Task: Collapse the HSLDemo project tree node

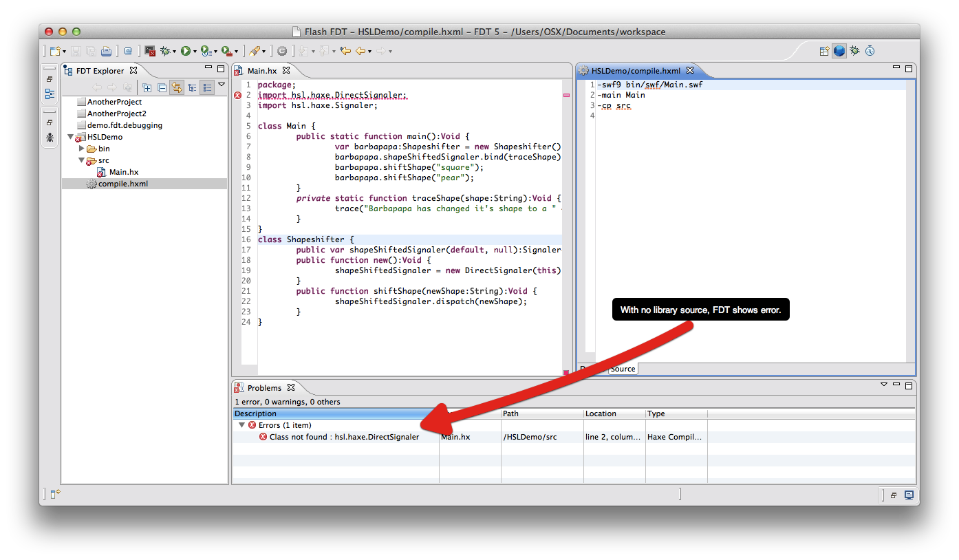Action: (x=70, y=137)
